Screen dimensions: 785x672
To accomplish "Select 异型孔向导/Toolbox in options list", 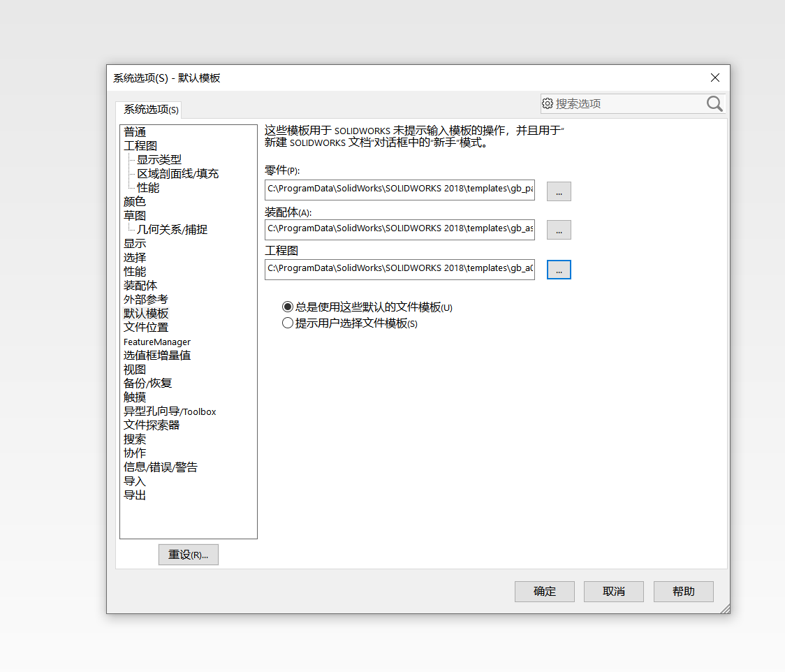I will click(170, 411).
